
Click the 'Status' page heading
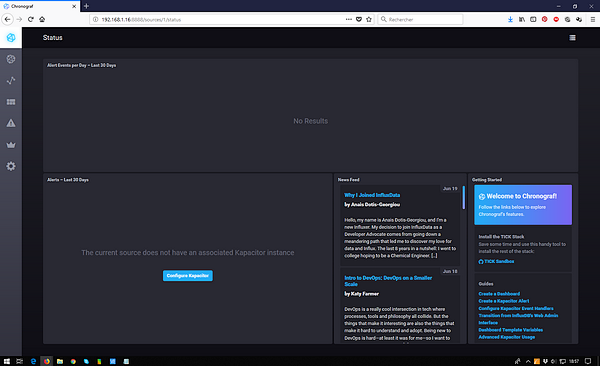[x=52, y=38]
